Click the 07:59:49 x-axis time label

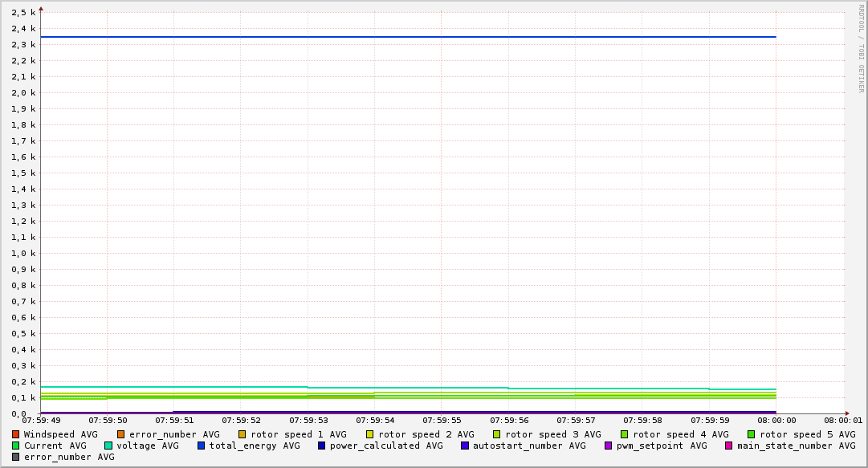41,420
